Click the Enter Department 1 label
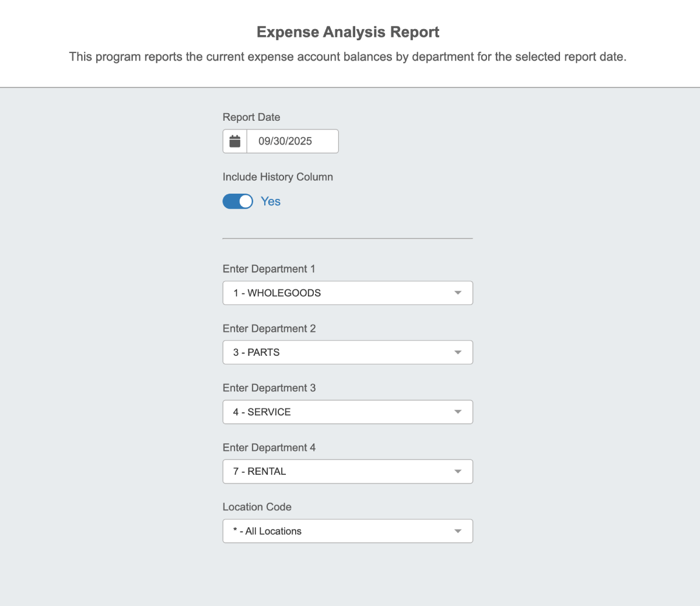 (269, 269)
